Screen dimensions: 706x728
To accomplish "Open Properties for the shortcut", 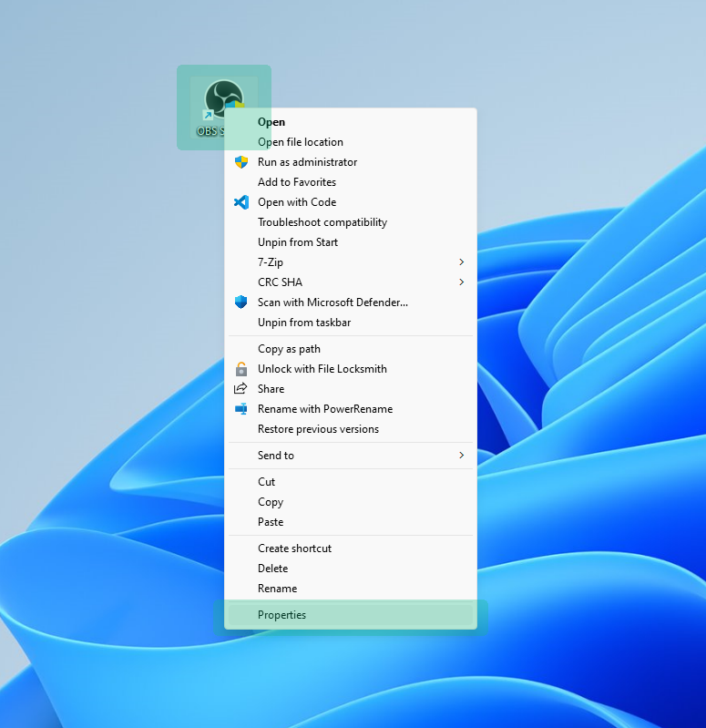I will 281,615.
